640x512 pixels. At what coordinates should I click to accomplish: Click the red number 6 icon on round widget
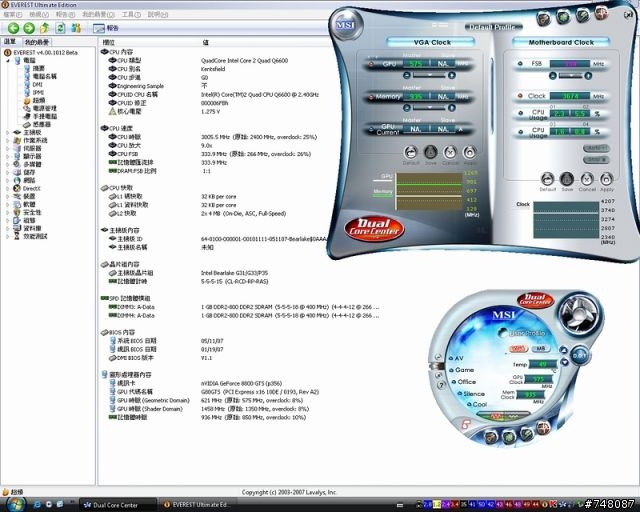466,424
